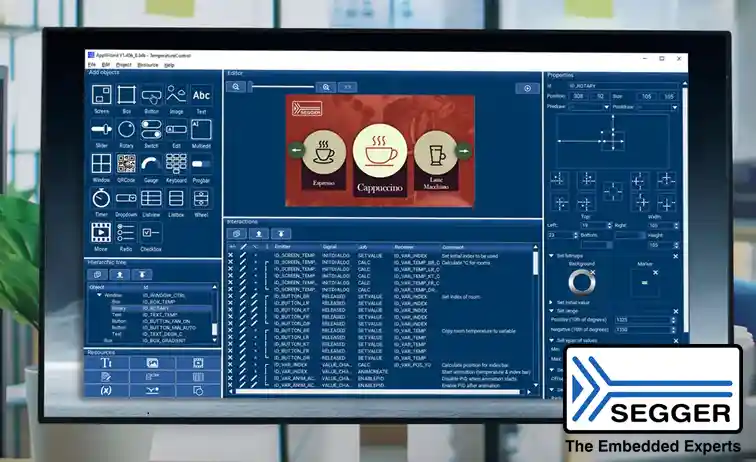Pick the Movie object icon
Image resolution: width=756 pixels, height=462 pixels.
click(101, 232)
